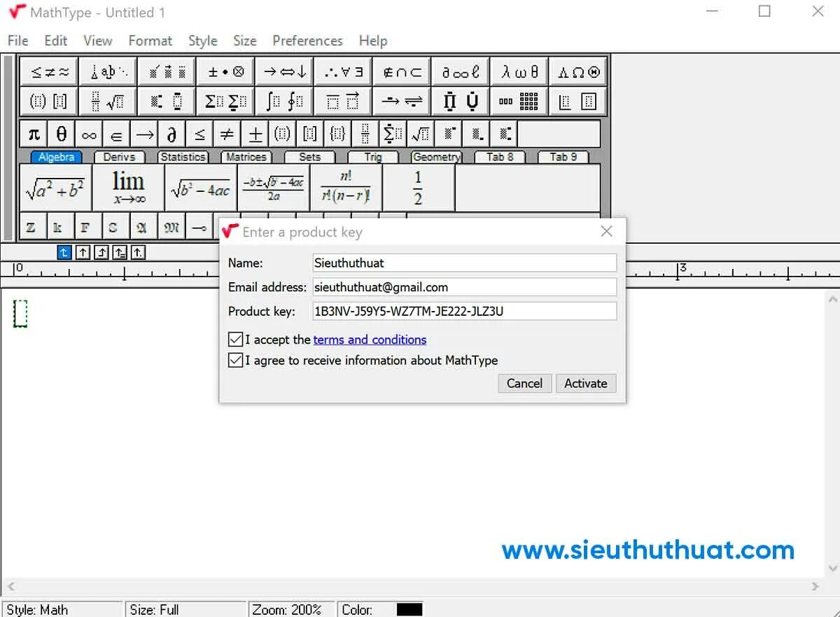840x617 pixels.
Task: Switch to the Statistics tab
Action: tap(183, 157)
